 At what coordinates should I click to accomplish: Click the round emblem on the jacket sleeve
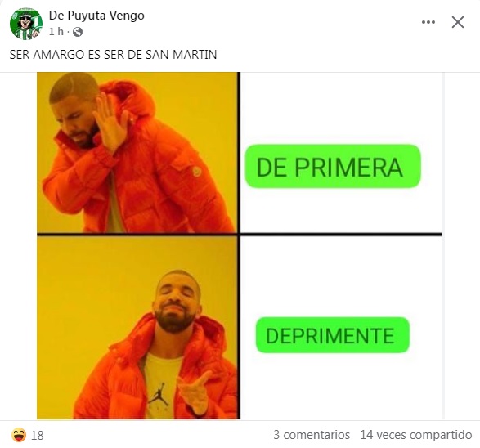point(197,172)
